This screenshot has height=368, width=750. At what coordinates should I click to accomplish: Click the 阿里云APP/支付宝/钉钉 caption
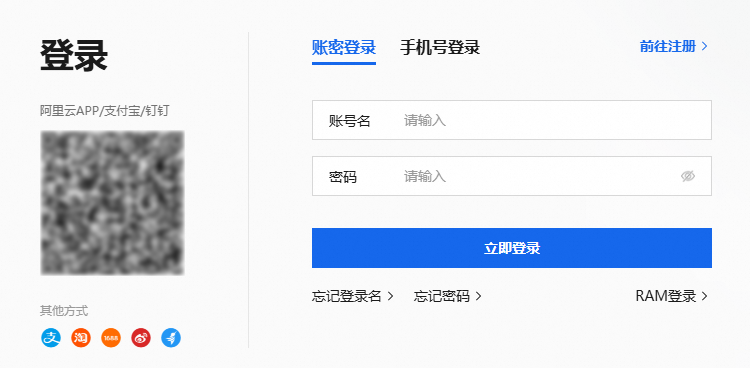point(104,111)
